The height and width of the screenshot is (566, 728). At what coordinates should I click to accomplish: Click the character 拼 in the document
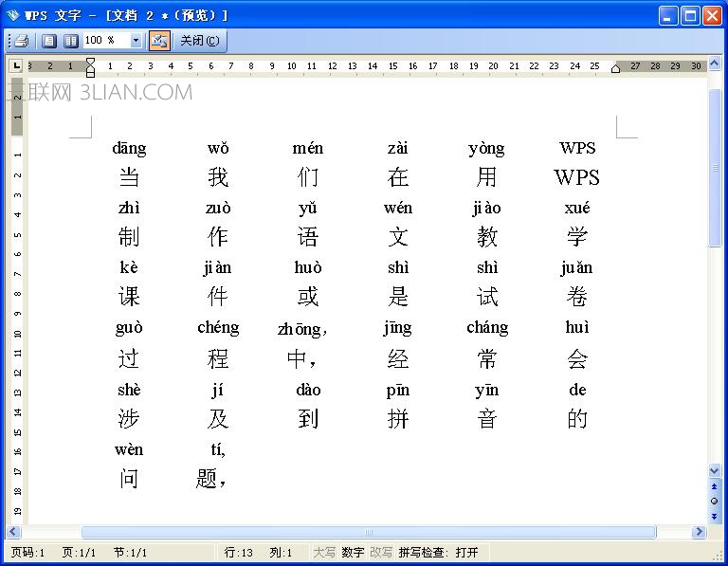398,419
